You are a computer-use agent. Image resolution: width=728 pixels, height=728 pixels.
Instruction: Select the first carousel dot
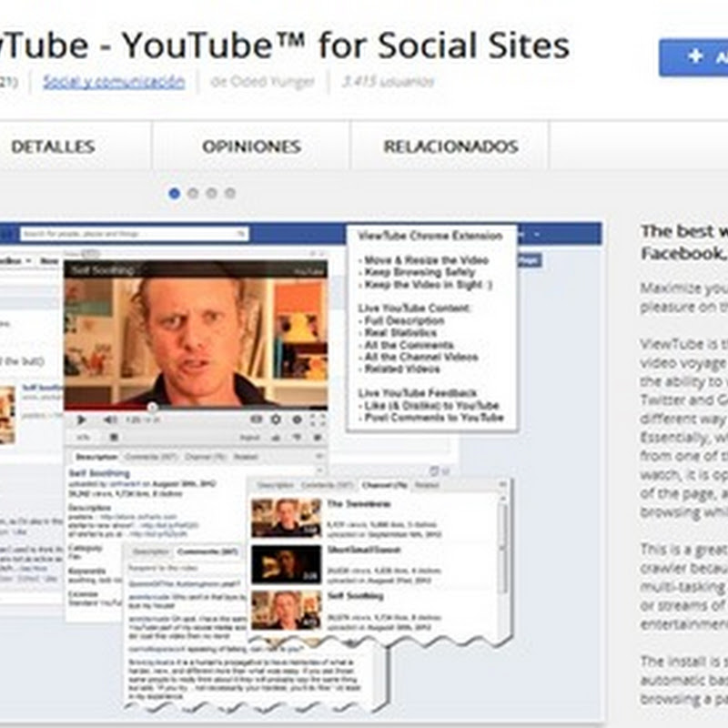175,193
